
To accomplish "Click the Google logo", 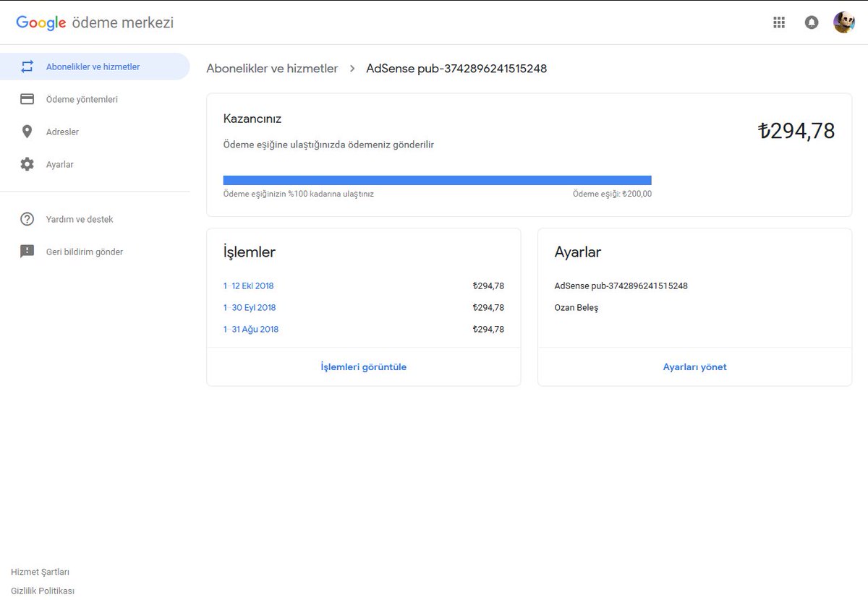I will [41, 23].
